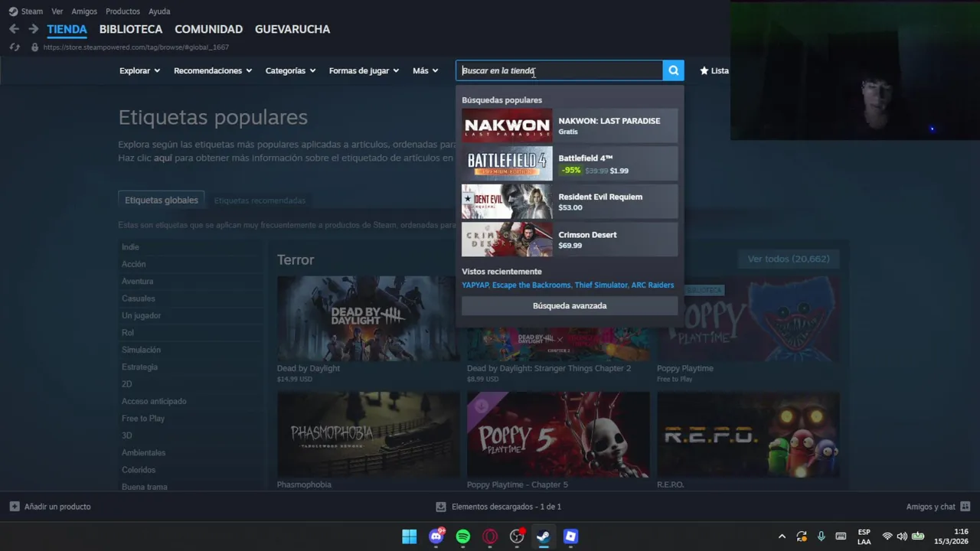Image resolution: width=980 pixels, height=551 pixels.
Task: Switch to the BIBLIOTECA section
Action: (x=131, y=29)
